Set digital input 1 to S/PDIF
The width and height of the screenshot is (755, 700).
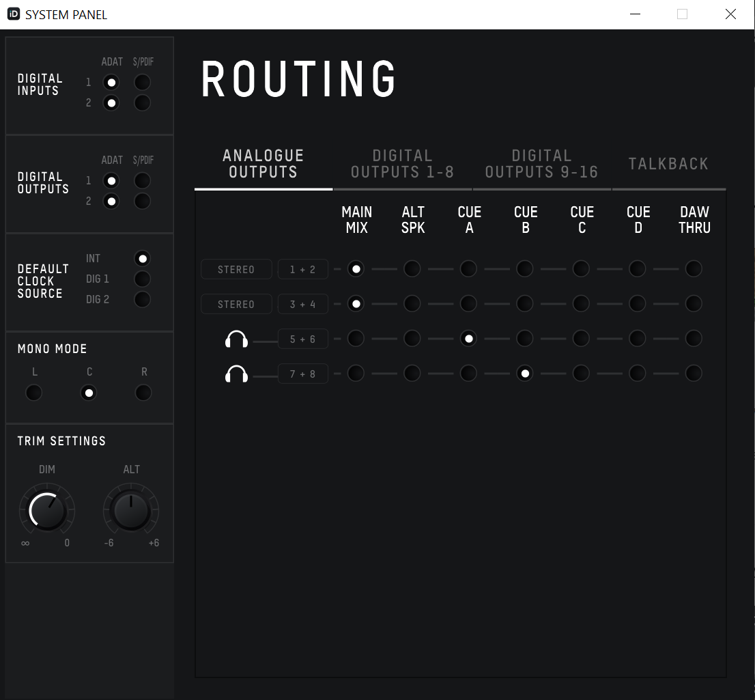coord(142,83)
